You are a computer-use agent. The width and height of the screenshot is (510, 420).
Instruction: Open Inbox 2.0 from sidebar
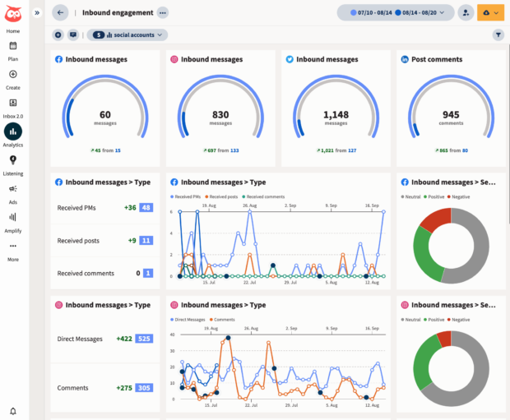(13, 105)
